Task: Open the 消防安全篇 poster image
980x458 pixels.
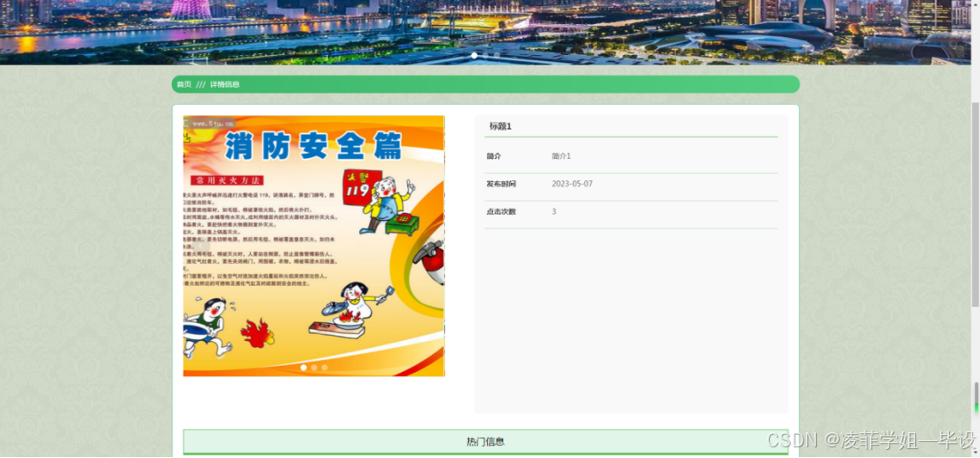Action: coord(314,246)
